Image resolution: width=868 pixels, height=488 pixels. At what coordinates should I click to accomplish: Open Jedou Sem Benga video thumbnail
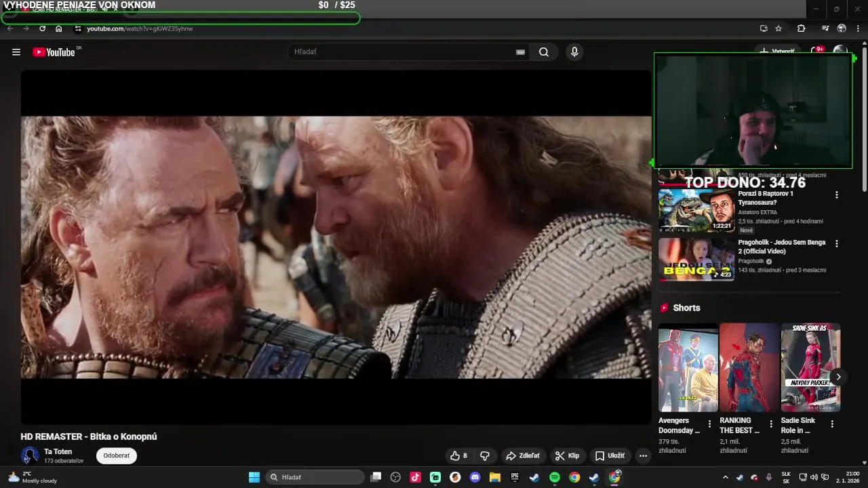click(x=696, y=259)
